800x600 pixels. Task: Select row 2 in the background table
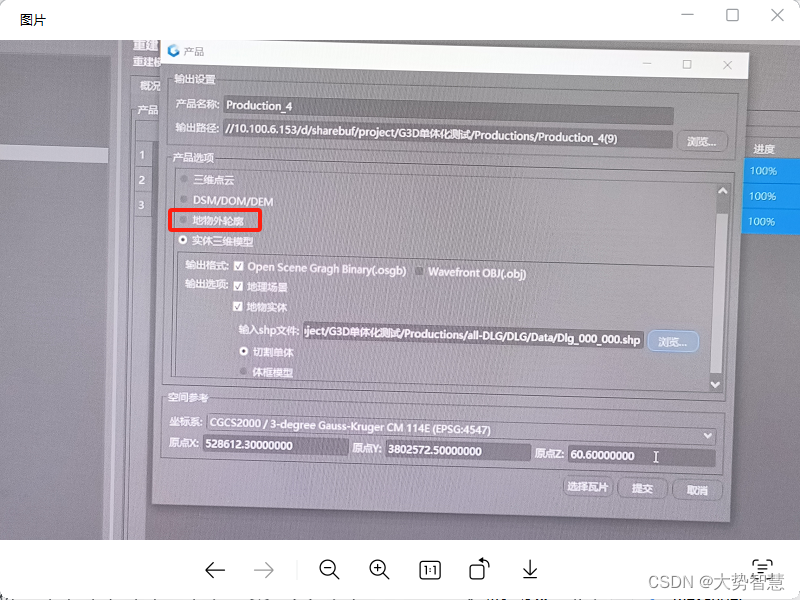pyautogui.click(x=142, y=180)
